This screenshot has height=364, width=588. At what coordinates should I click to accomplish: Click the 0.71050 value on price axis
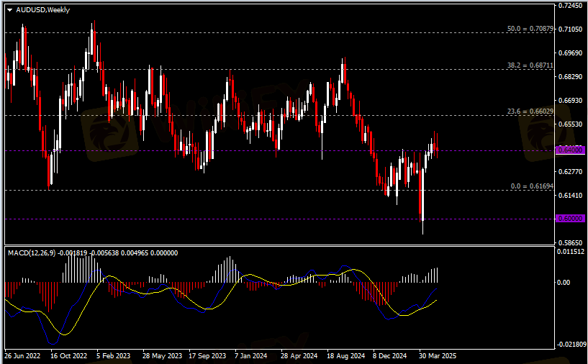(571, 29)
